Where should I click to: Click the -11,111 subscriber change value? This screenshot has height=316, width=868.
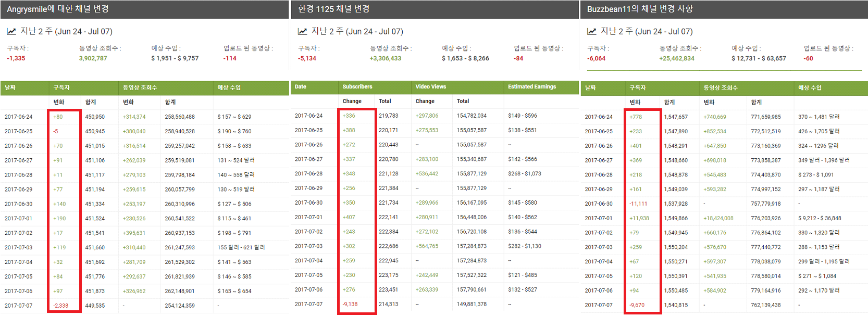638,204
